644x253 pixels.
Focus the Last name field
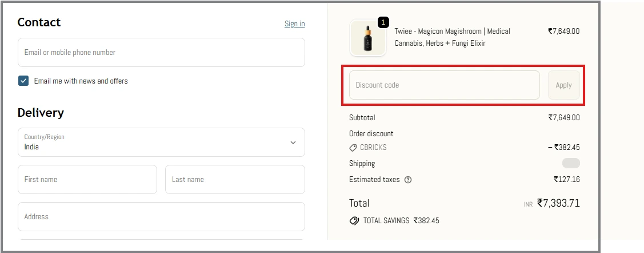(235, 179)
